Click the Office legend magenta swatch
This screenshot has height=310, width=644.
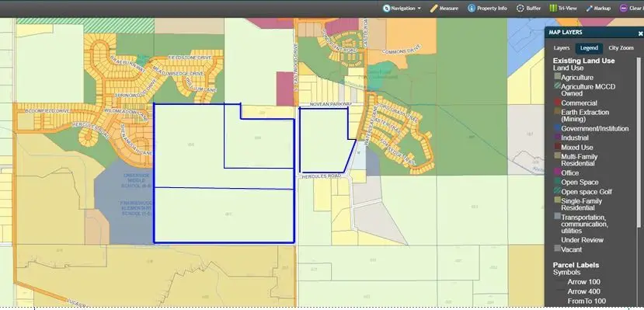click(x=557, y=172)
